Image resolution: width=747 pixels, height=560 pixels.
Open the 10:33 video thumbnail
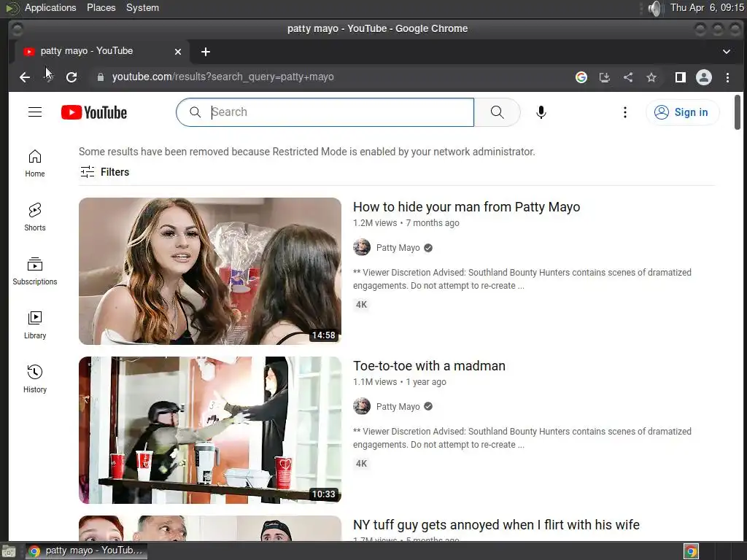point(210,430)
